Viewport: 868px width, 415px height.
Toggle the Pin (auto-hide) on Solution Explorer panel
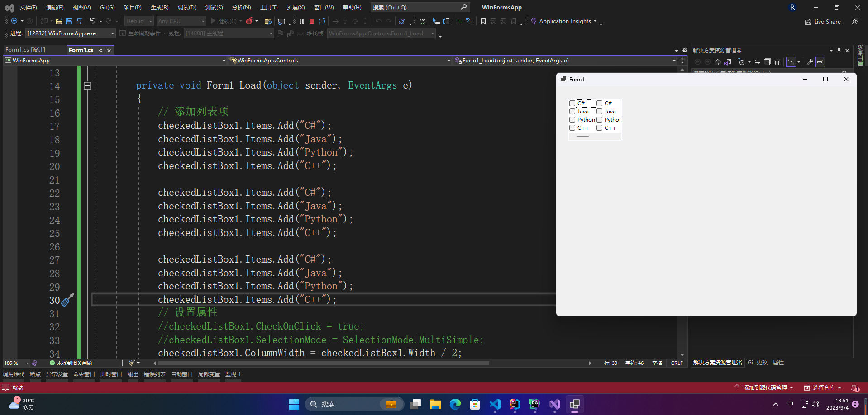tap(839, 50)
